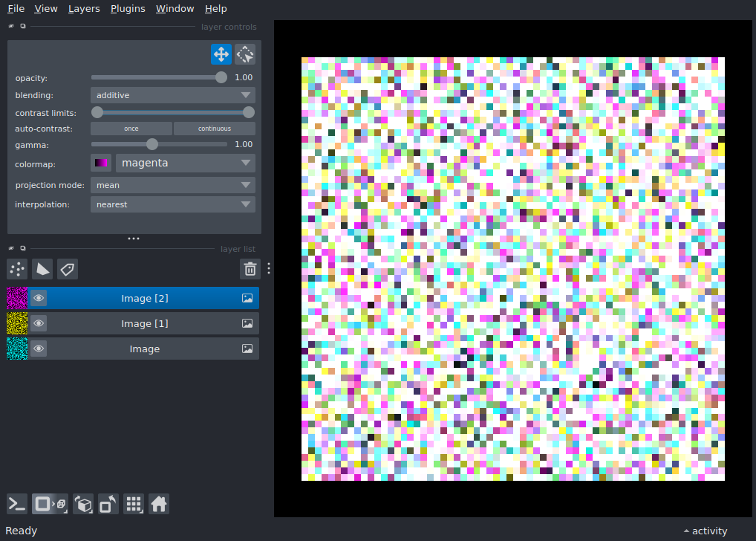Open the blending dropdown
756x541 pixels.
(x=172, y=94)
